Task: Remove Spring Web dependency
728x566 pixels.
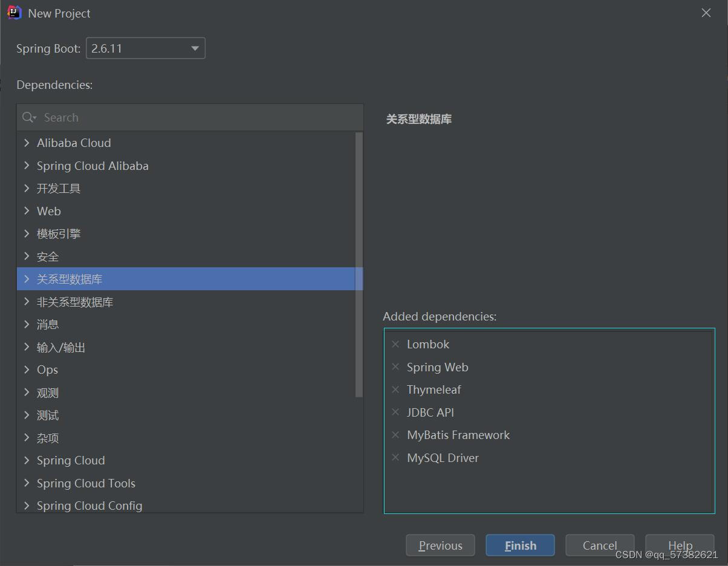Action: click(x=395, y=367)
